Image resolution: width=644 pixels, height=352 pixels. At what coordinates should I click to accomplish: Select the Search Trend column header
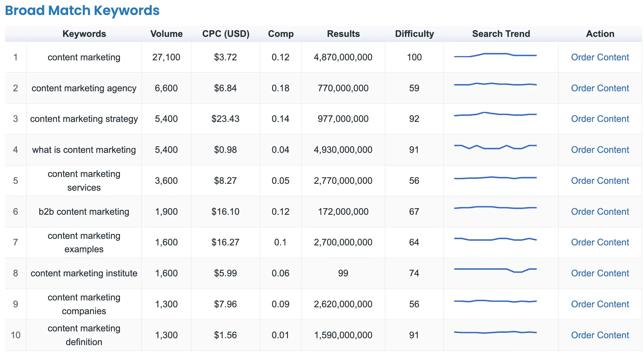[501, 34]
